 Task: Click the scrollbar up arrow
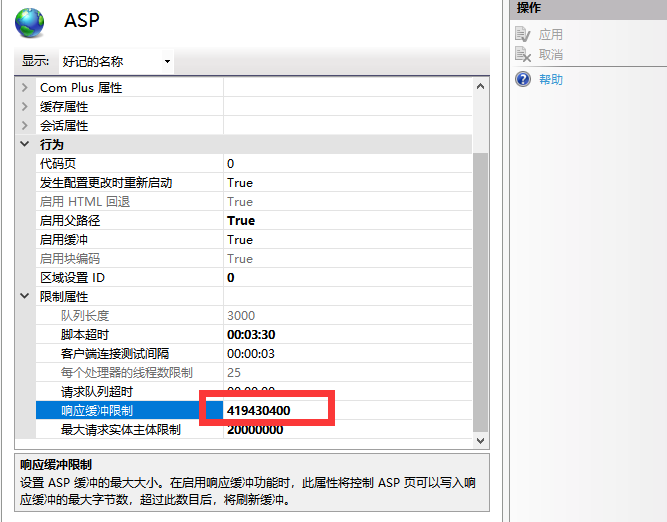[480, 86]
